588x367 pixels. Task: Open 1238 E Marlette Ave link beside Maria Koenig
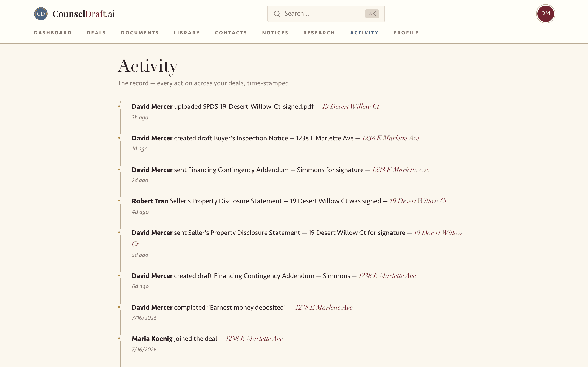pos(254,339)
